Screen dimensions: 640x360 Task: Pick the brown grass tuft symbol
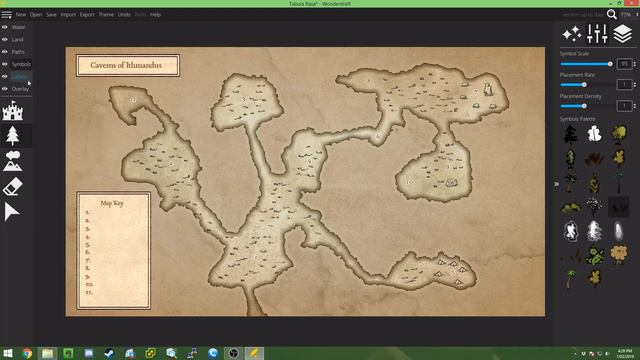594,158
